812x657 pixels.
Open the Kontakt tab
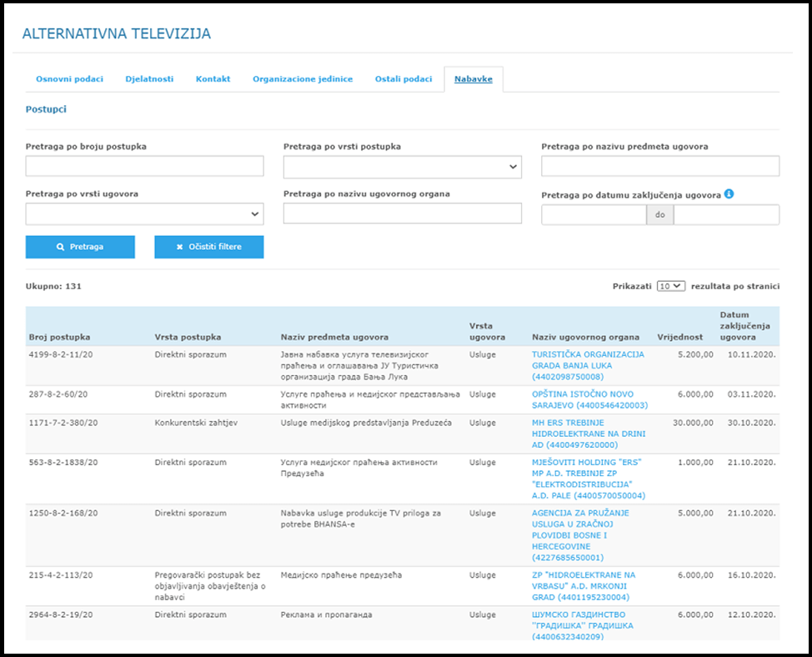213,79
